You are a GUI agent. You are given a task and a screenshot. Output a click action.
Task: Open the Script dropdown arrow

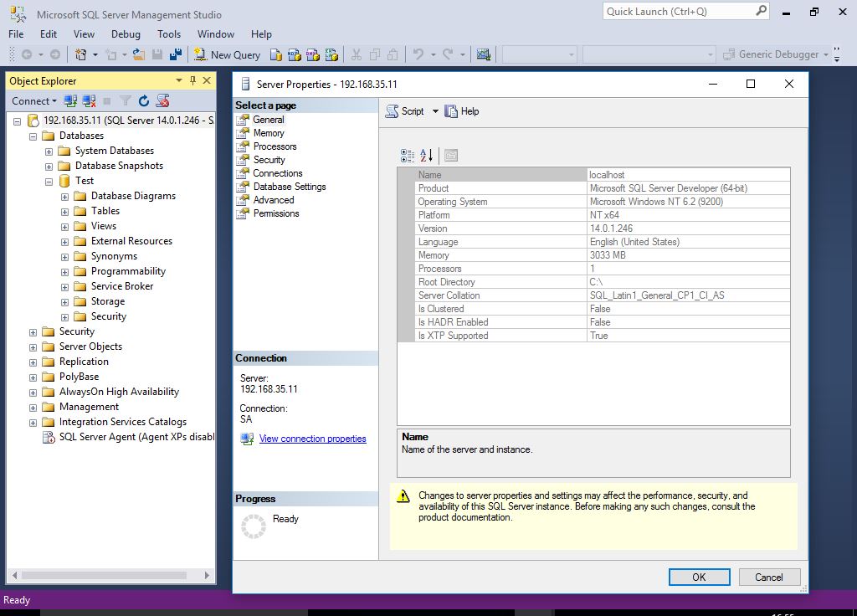pos(435,111)
